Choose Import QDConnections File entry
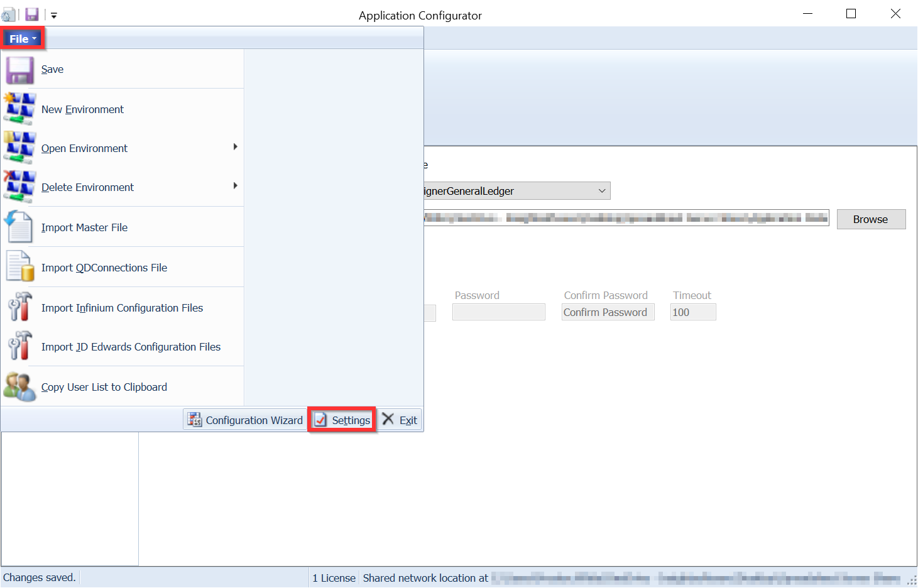 123,268
